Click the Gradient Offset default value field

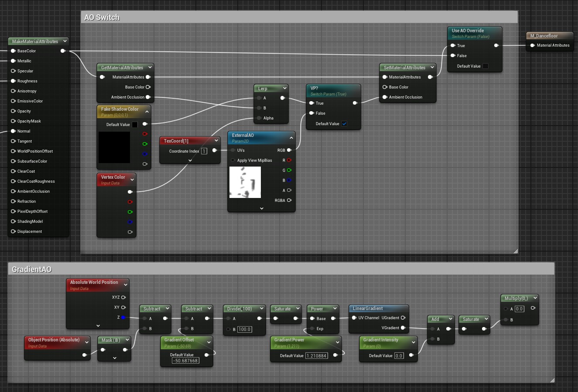point(185,361)
